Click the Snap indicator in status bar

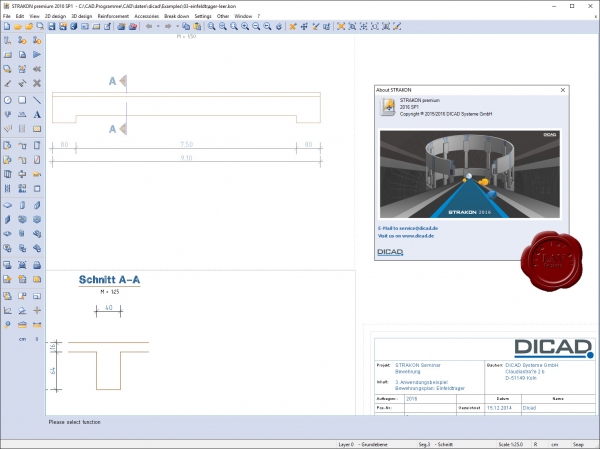(x=578, y=444)
